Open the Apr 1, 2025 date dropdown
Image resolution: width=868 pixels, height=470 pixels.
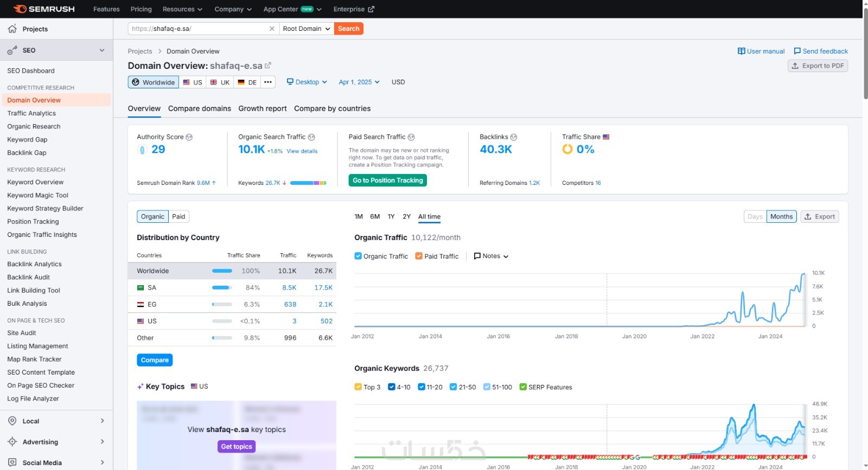click(359, 82)
